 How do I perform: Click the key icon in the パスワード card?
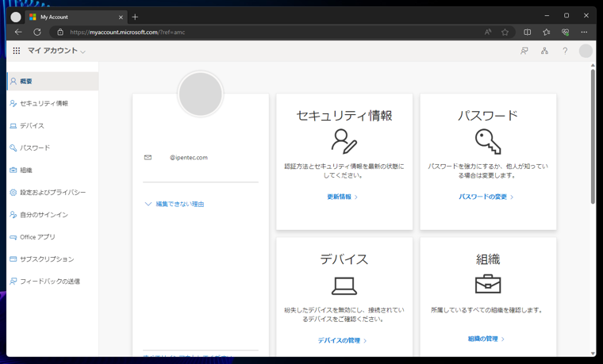(x=488, y=141)
